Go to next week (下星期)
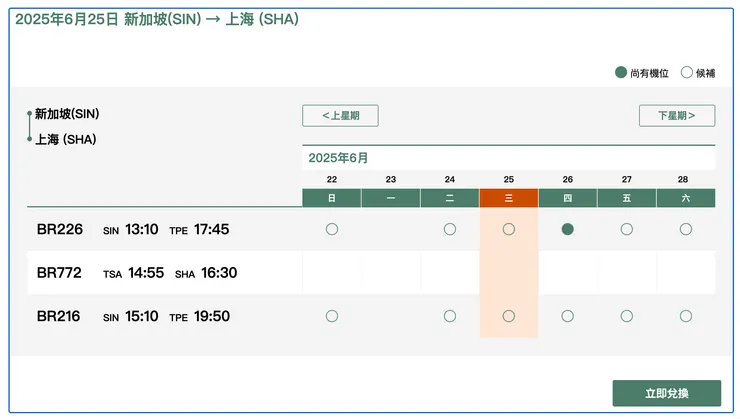This screenshot has height=419, width=740. click(x=677, y=116)
